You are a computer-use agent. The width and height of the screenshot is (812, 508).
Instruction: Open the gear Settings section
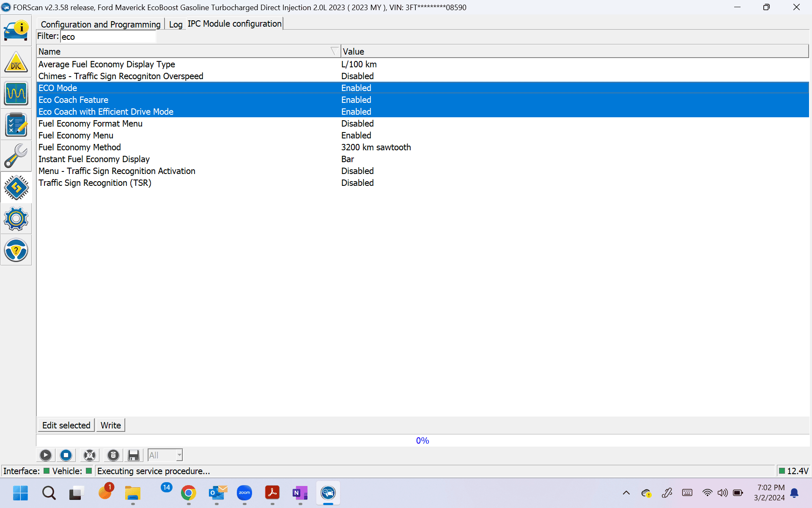(16, 218)
